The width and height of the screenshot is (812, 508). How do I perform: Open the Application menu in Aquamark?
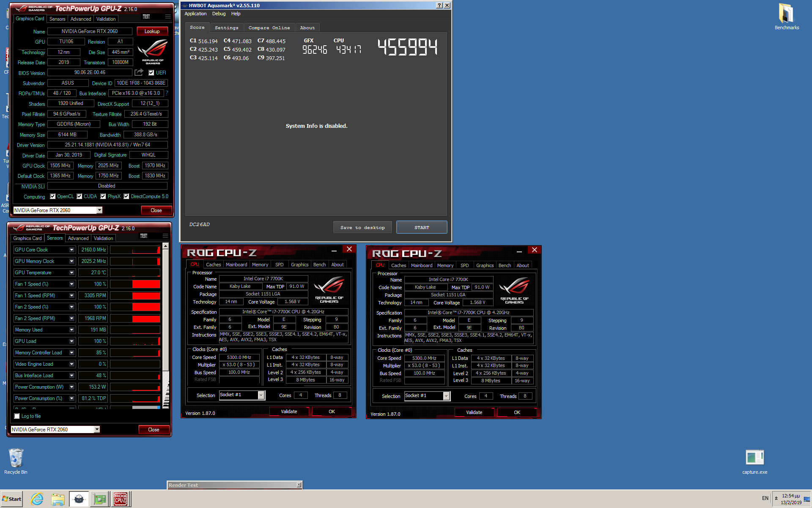tap(195, 14)
